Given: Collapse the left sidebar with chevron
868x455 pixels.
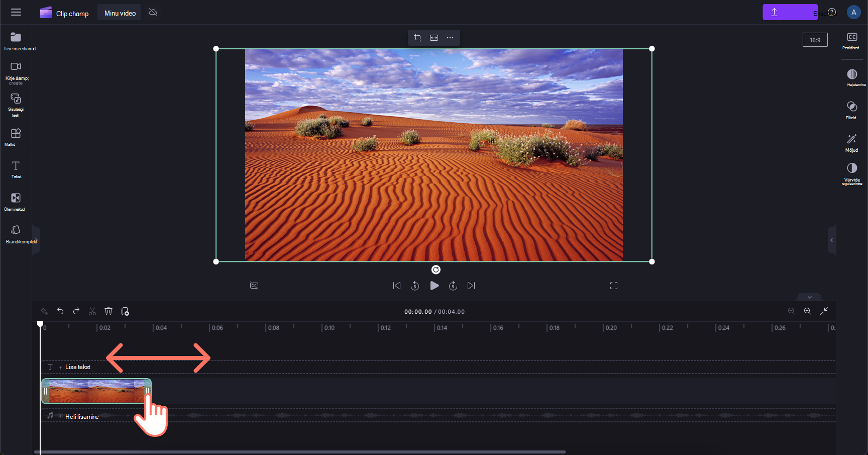Looking at the screenshot, I should pos(36,240).
